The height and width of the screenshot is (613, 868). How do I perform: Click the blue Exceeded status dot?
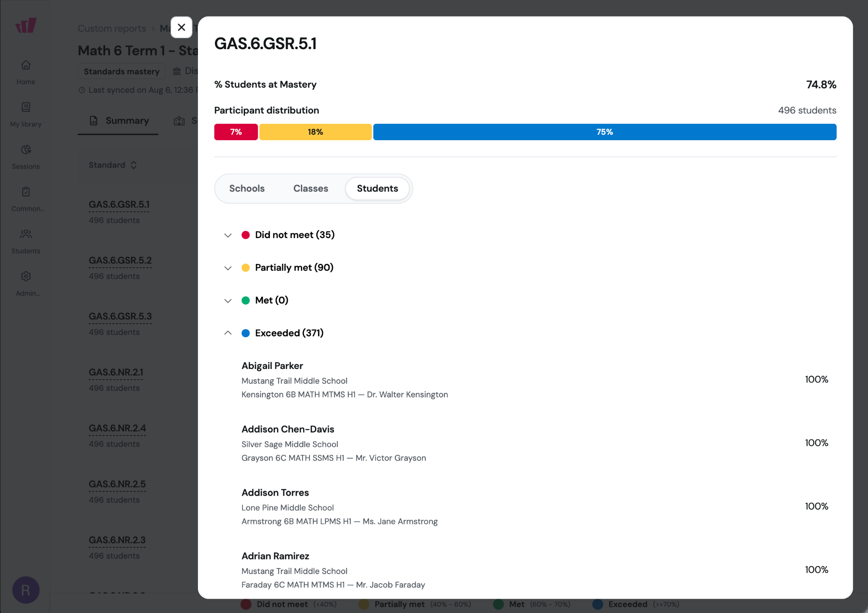(x=246, y=333)
